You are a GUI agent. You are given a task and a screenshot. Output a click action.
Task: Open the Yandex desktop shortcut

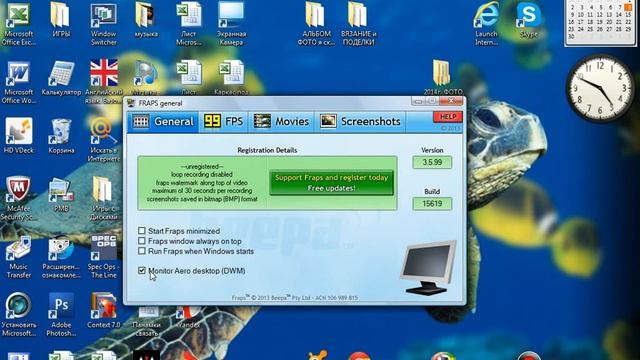click(188, 318)
